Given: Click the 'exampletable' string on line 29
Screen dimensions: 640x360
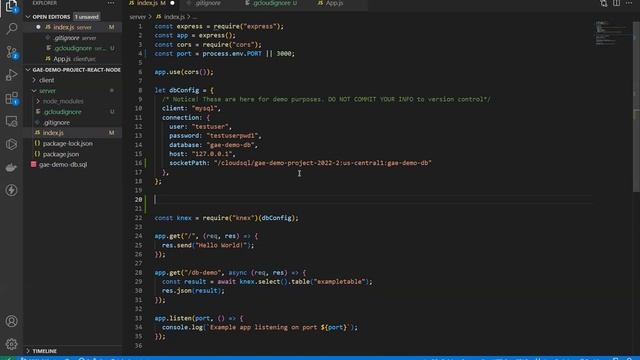Looking at the screenshot, I should [x=339, y=282].
